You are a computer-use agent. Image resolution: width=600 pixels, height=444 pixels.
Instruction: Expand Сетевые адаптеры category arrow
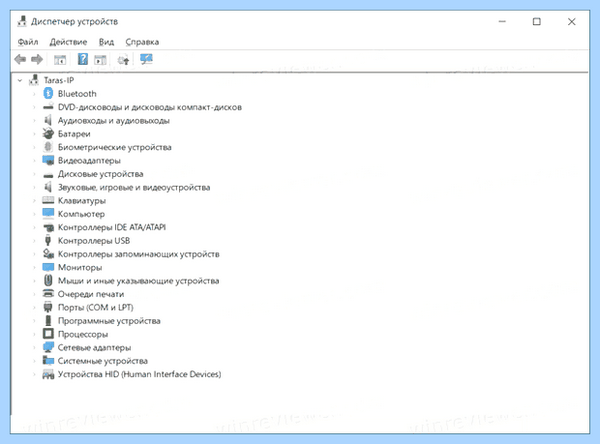coord(34,348)
